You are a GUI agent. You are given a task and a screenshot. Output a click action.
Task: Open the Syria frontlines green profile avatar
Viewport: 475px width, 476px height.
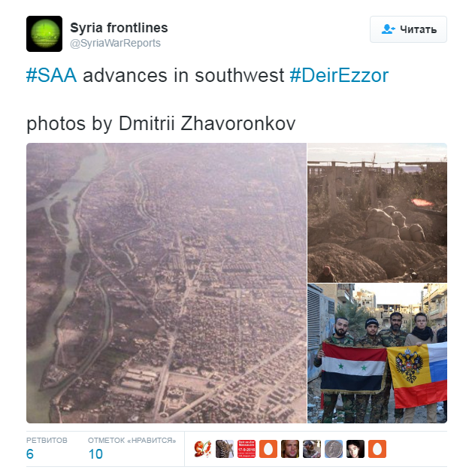(44, 34)
